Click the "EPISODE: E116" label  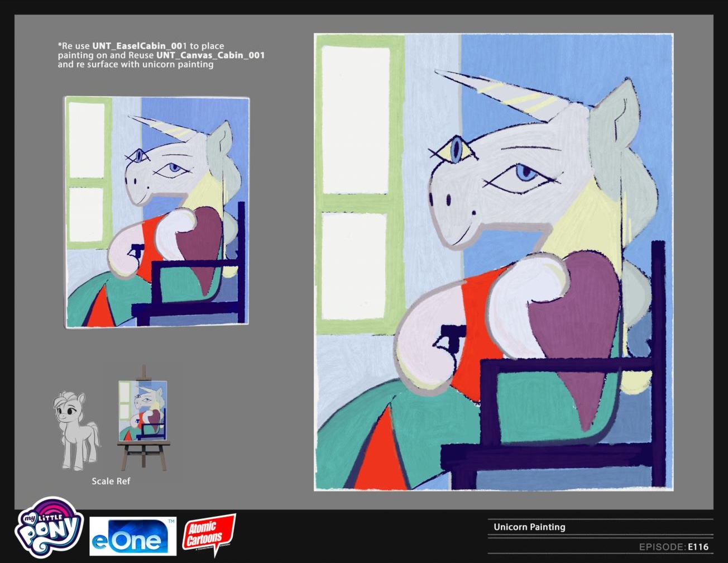[674, 547]
